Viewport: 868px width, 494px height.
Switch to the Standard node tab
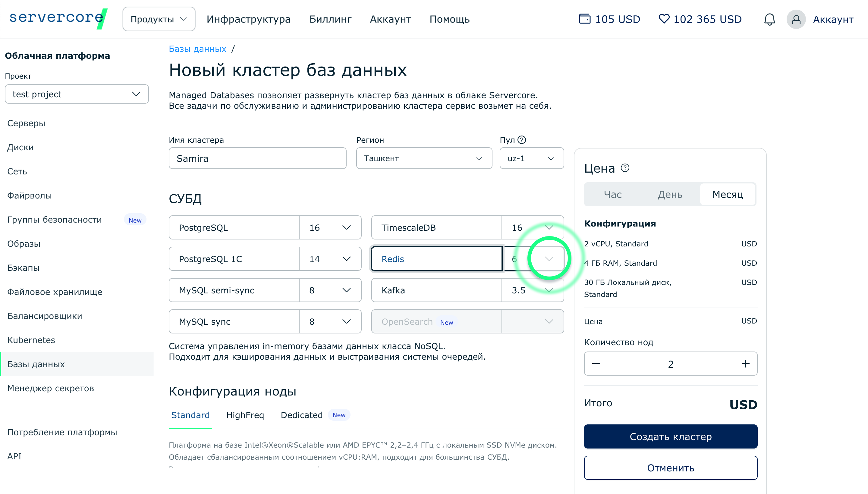190,415
